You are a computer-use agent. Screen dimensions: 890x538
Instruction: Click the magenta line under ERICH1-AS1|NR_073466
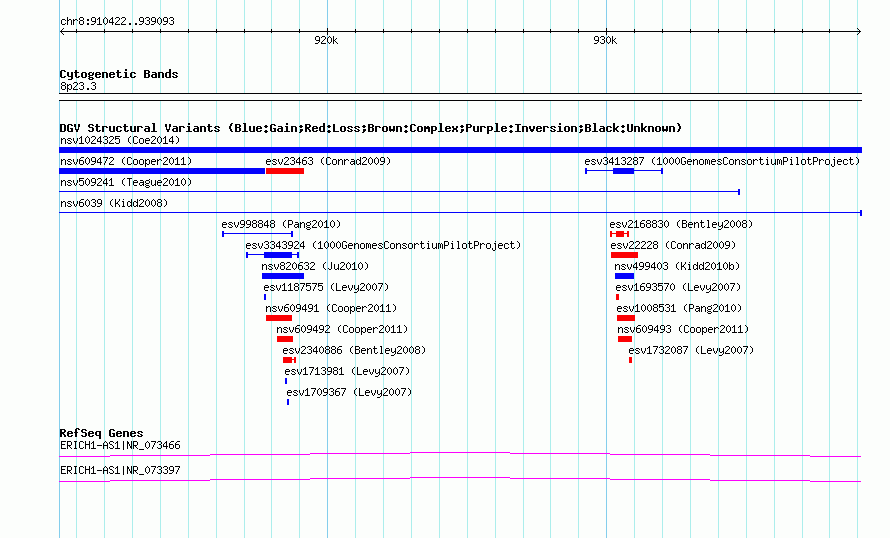coord(460,454)
